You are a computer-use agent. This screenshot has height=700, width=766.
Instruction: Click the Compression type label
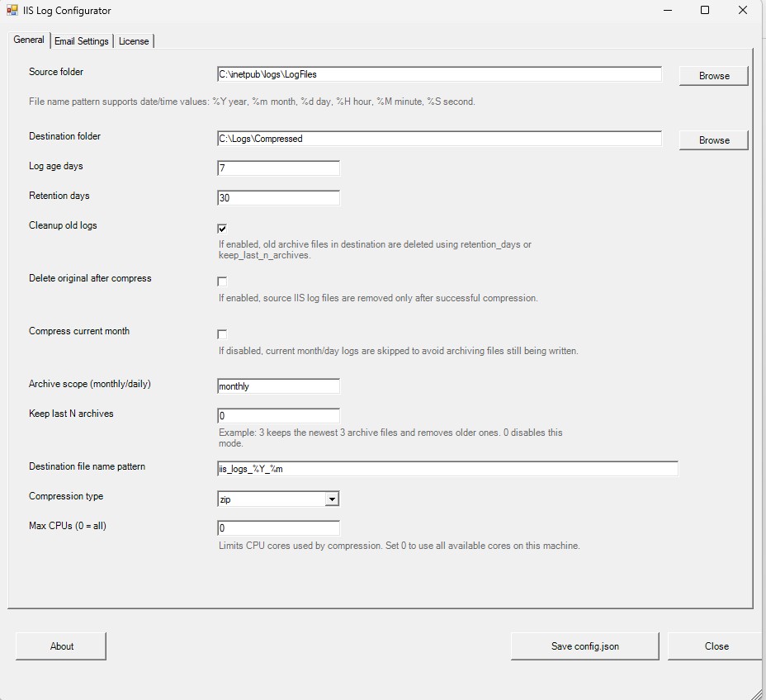(x=66, y=496)
